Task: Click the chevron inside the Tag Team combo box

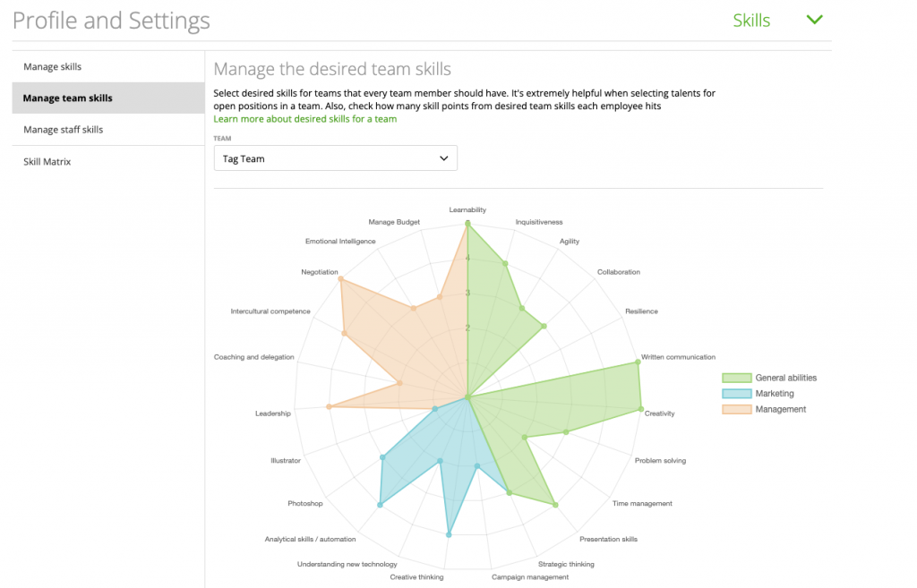Action: click(443, 158)
